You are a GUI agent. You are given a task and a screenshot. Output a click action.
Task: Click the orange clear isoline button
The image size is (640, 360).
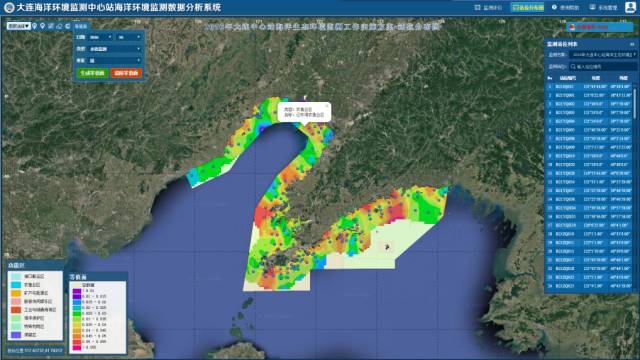[126, 73]
